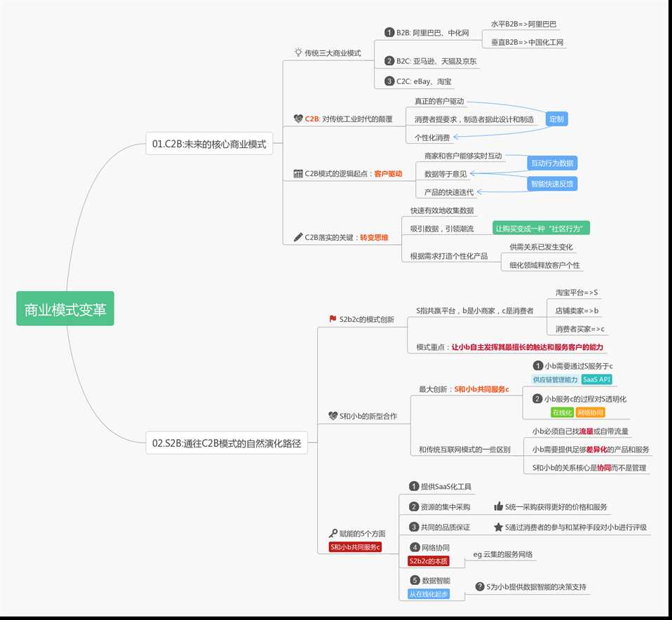Click the number 3 badge before 共同的品质保证
672x620 pixels.
point(414,527)
